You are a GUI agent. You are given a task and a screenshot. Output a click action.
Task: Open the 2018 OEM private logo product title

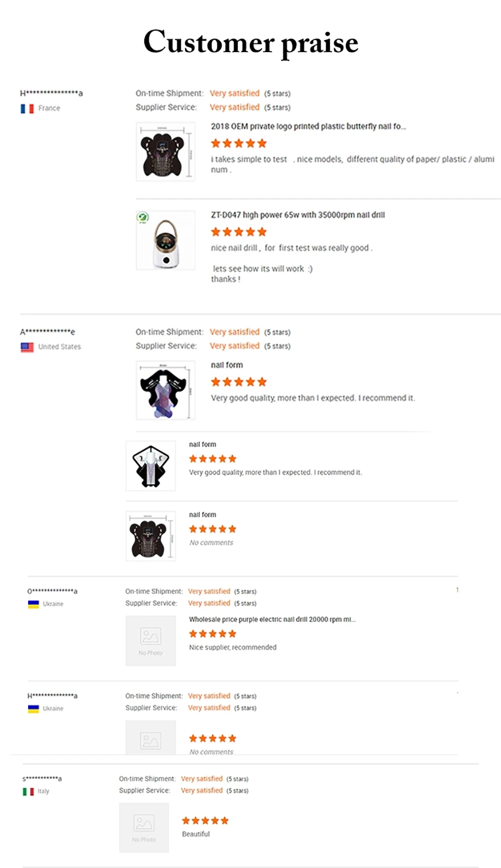pyautogui.click(x=308, y=126)
